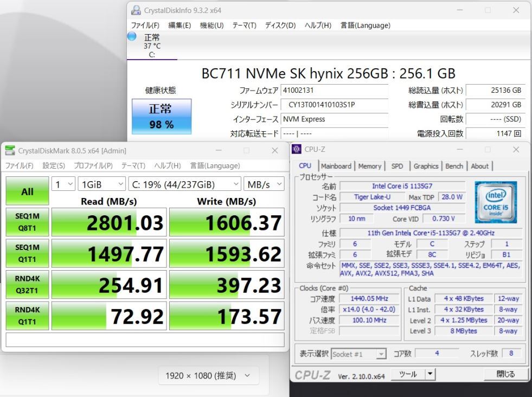Click the 総書込量 value 20291 GB
This screenshot has width=532, height=397.
495,105
